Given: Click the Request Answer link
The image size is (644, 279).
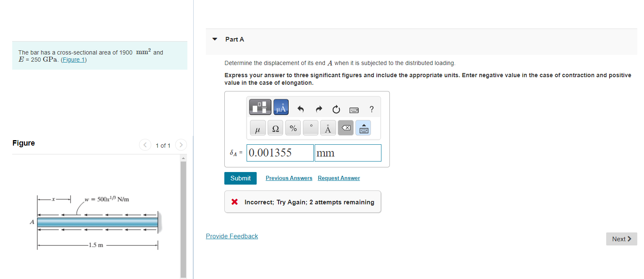Looking at the screenshot, I should point(339,178).
